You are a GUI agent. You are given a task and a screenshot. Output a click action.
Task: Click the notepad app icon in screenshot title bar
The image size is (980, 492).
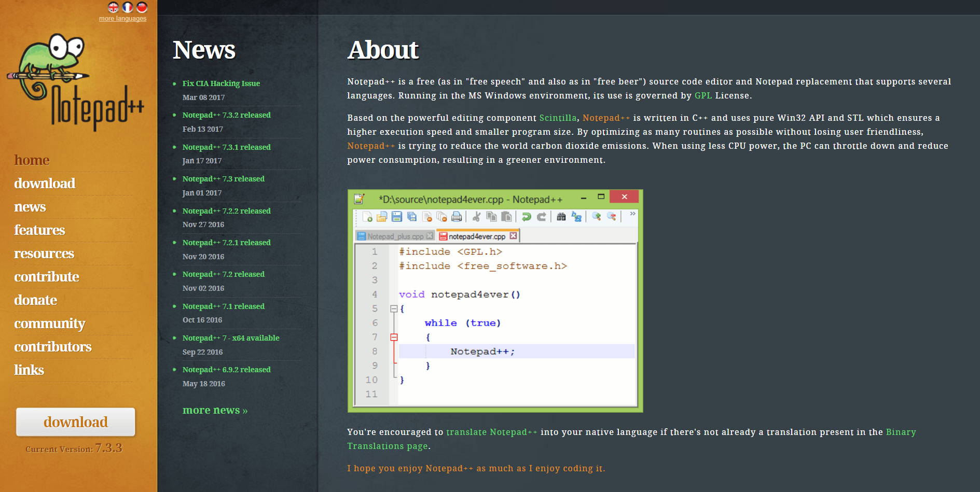coord(360,199)
